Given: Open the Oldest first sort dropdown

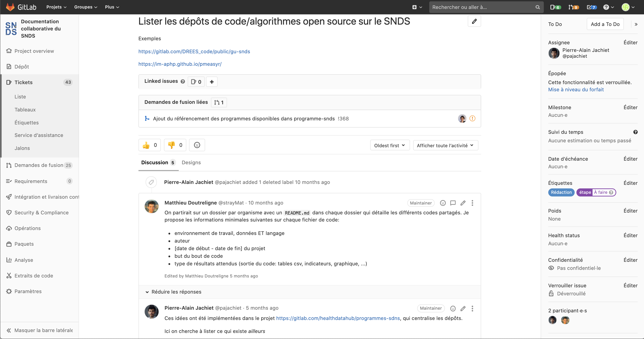Looking at the screenshot, I should 389,145.
